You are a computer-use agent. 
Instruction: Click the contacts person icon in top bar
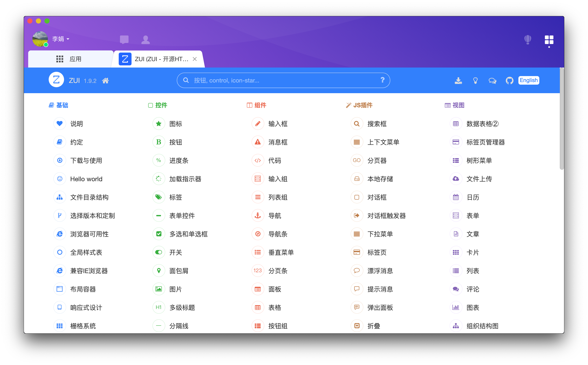tap(145, 39)
